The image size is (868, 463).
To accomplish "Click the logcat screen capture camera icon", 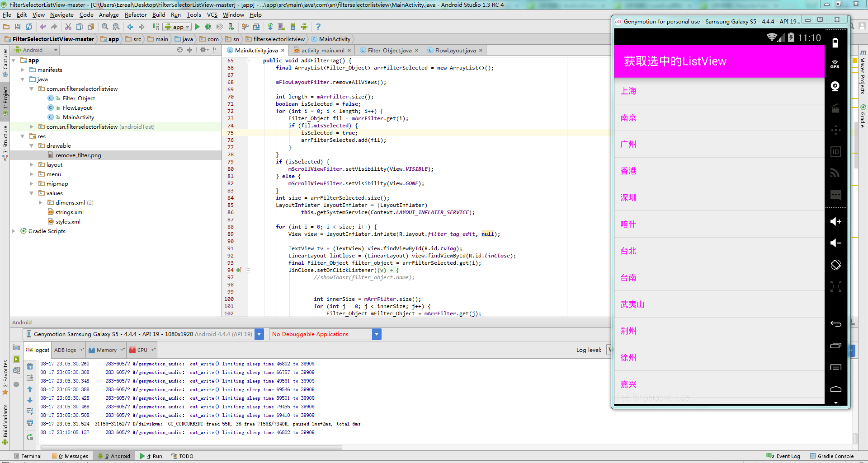I will pyautogui.click(x=16, y=347).
